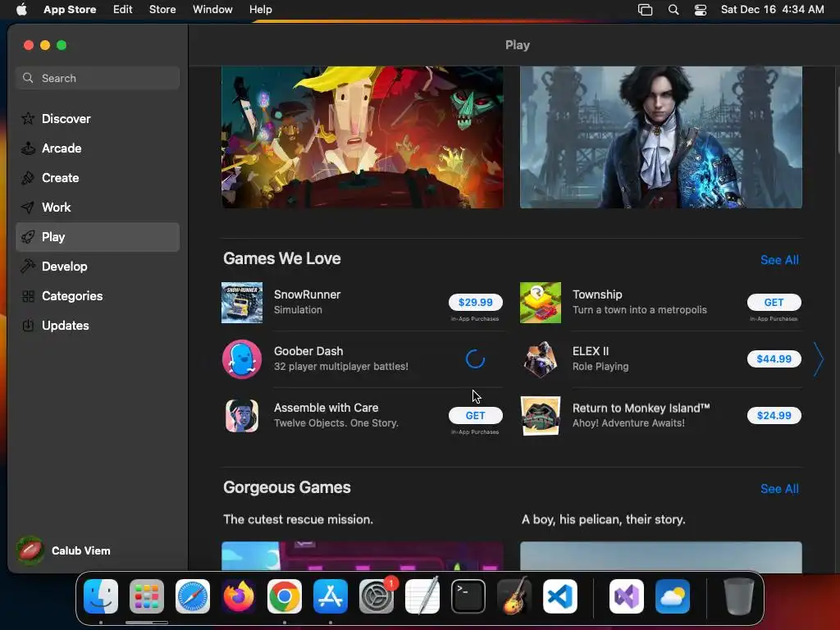Open the Apple menu

(x=21, y=10)
